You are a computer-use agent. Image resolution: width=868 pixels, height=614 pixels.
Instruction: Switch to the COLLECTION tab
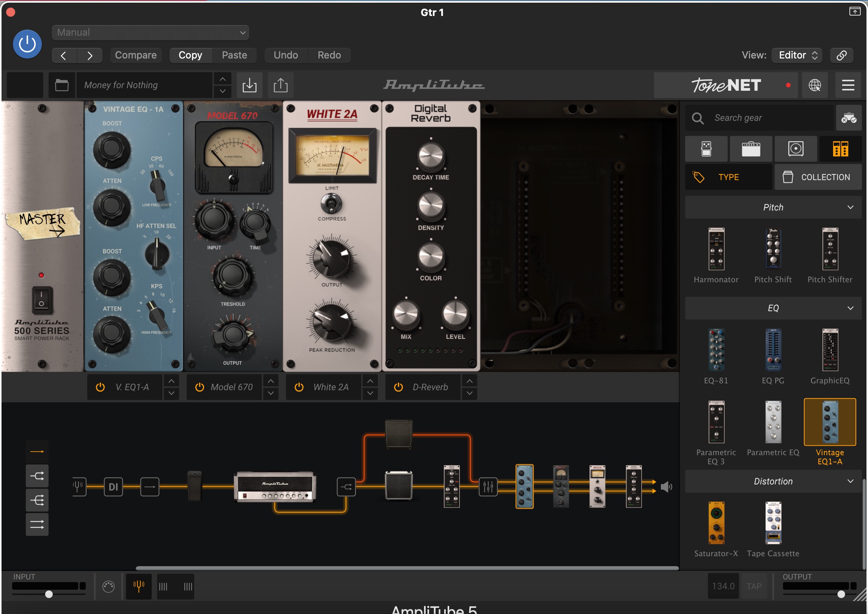pyautogui.click(x=818, y=177)
